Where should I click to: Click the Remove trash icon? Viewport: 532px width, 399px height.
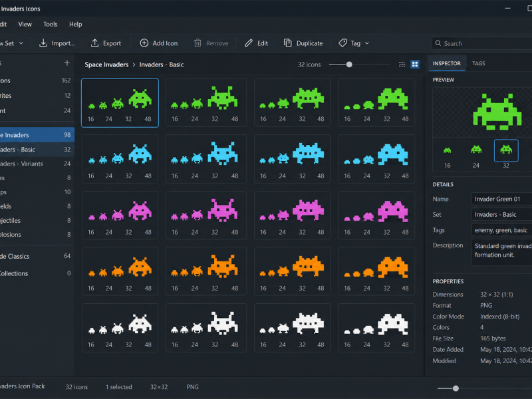tap(198, 43)
